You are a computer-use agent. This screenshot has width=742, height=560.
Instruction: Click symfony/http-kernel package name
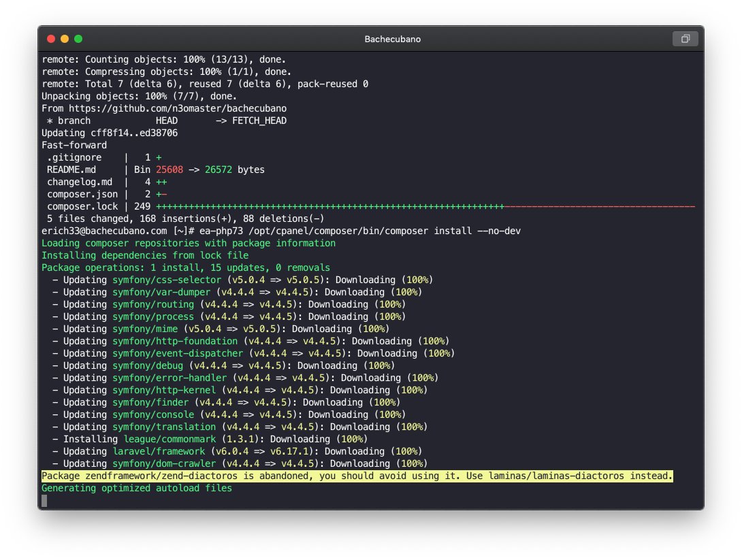[164, 390]
